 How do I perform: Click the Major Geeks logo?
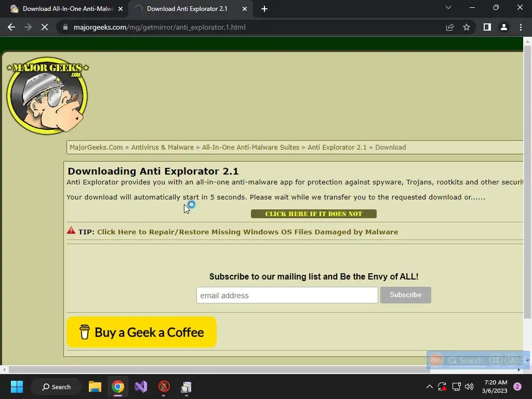point(47,96)
